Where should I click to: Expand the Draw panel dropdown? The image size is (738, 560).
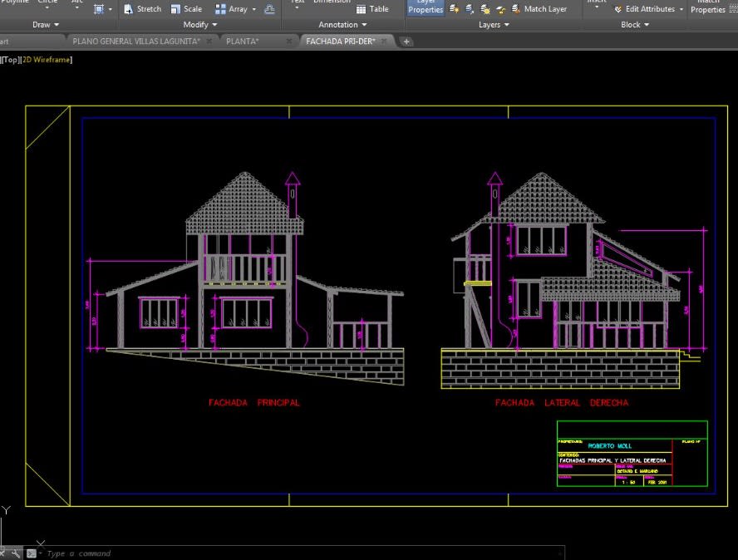pos(46,24)
